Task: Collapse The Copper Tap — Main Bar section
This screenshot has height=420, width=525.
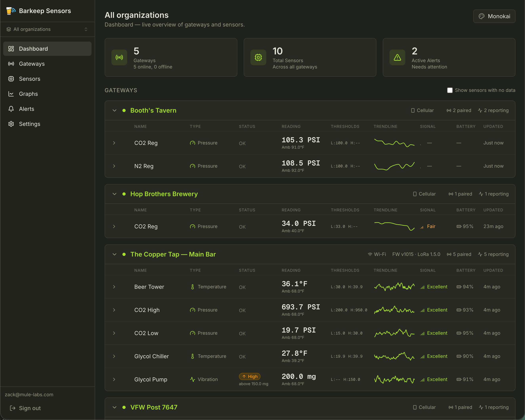Action: coord(115,254)
